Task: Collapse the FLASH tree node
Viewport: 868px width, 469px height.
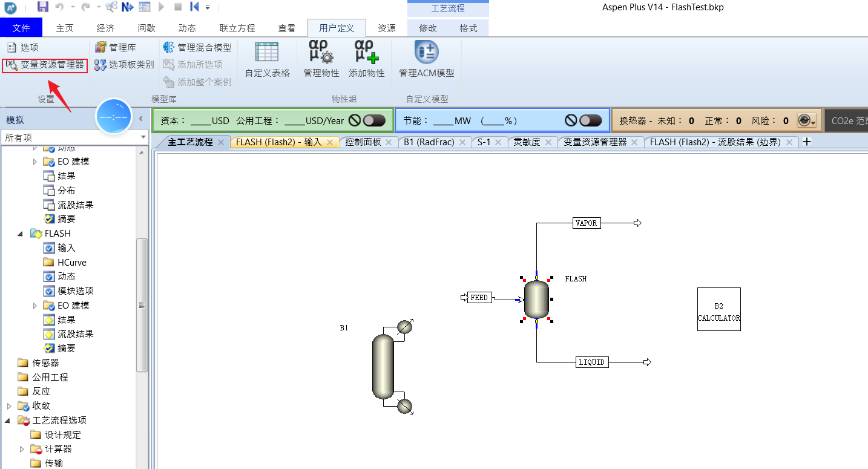Action: 20,234
